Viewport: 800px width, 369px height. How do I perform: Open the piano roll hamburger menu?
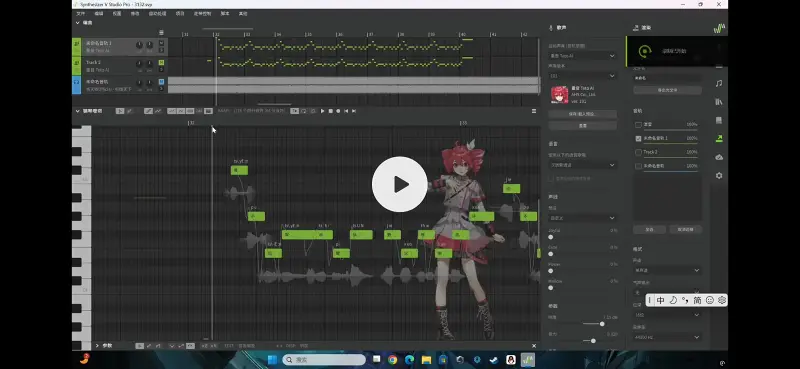pos(534,111)
